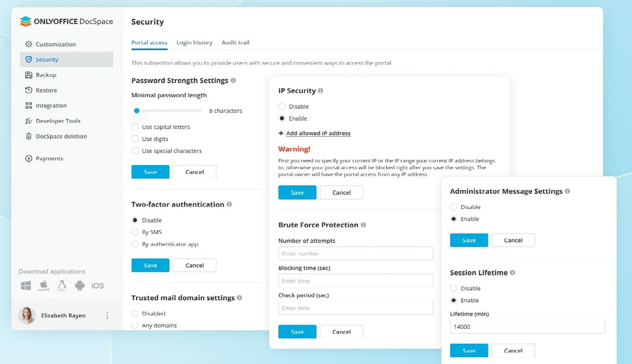Cancel Password Strength Settings changes

click(x=195, y=172)
